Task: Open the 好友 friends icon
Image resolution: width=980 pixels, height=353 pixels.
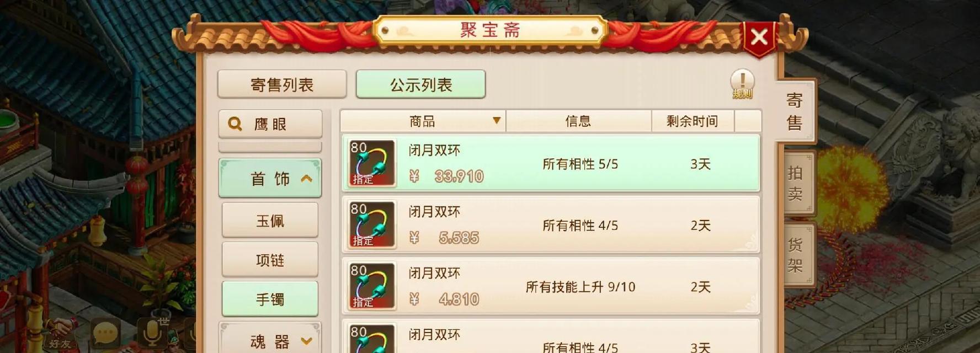Action: 60,334
